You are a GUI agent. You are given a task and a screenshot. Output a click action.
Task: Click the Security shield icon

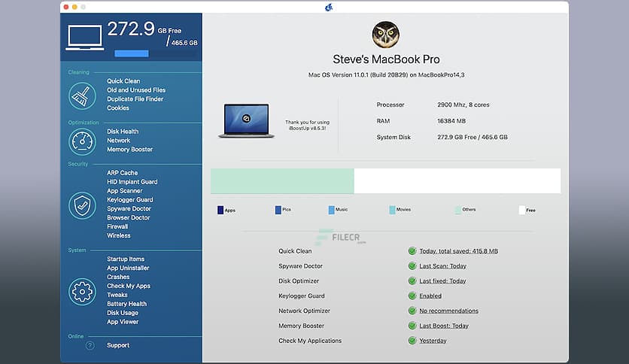[82, 205]
